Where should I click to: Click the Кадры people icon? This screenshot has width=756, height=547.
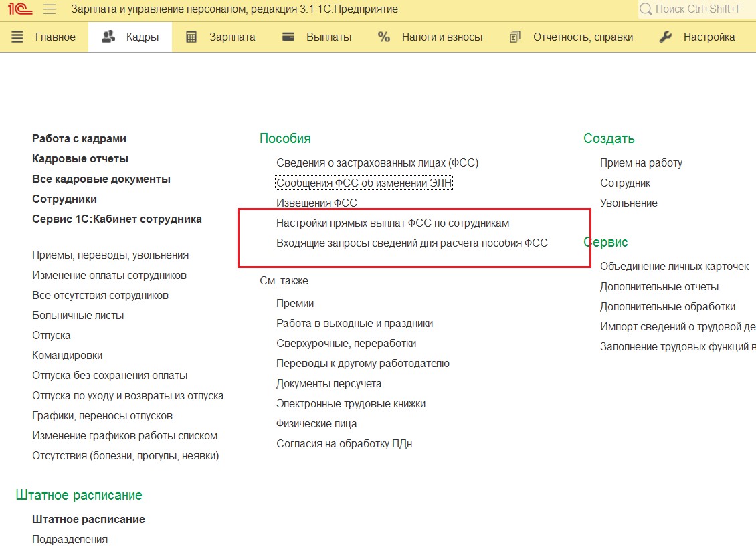click(x=108, y=37)
